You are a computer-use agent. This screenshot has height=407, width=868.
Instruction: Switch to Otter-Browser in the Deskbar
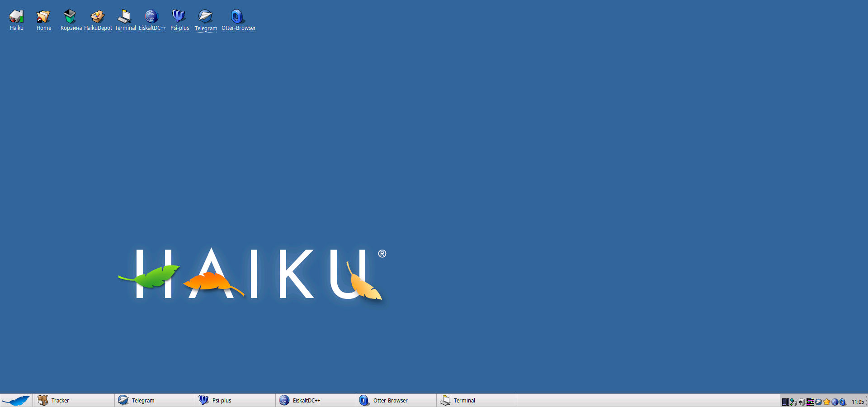click(x=396, y=400)
